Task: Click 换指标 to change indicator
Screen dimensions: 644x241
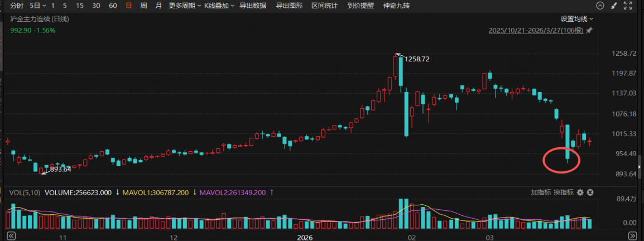Action: coord(563,192)
